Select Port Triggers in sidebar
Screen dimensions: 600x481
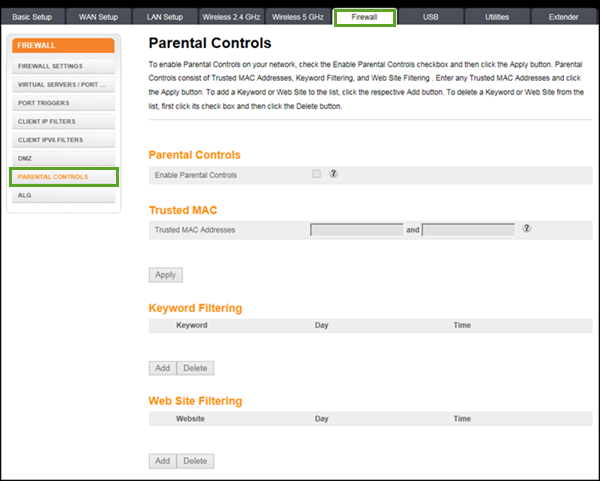tap(62, 103)
